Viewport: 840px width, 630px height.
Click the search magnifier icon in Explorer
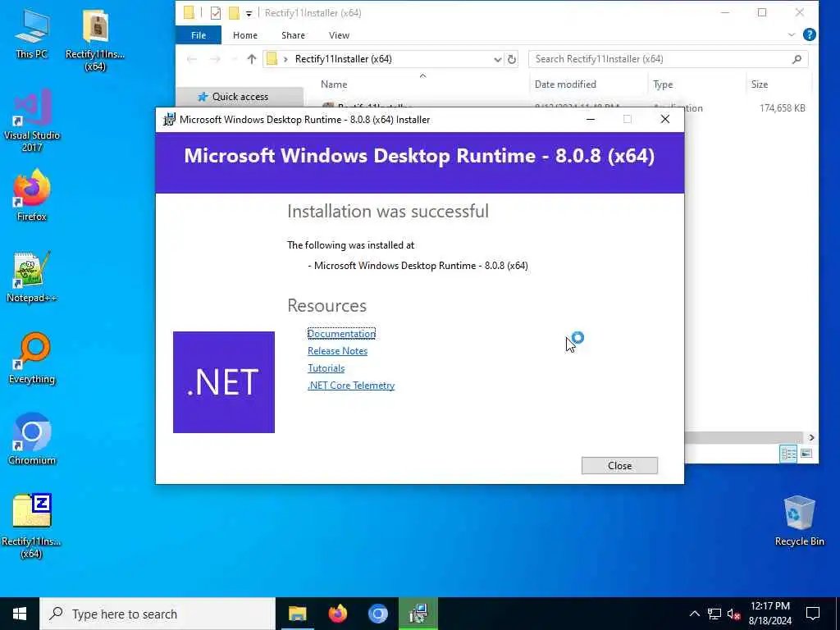click(x=797, y=59)
